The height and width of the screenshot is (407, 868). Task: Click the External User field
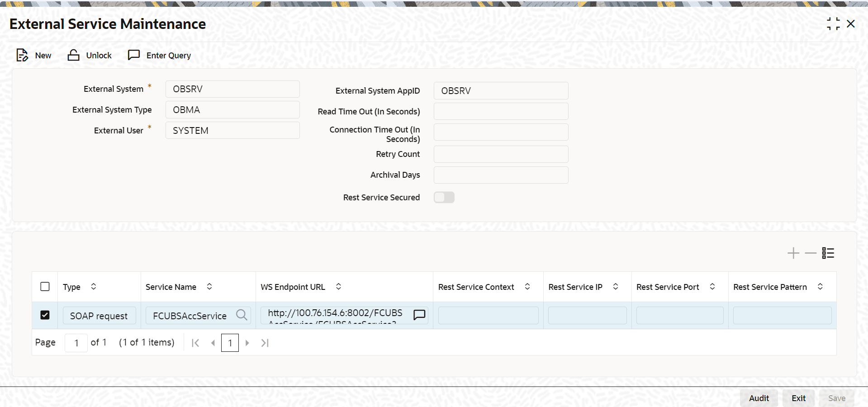[232, 131]
